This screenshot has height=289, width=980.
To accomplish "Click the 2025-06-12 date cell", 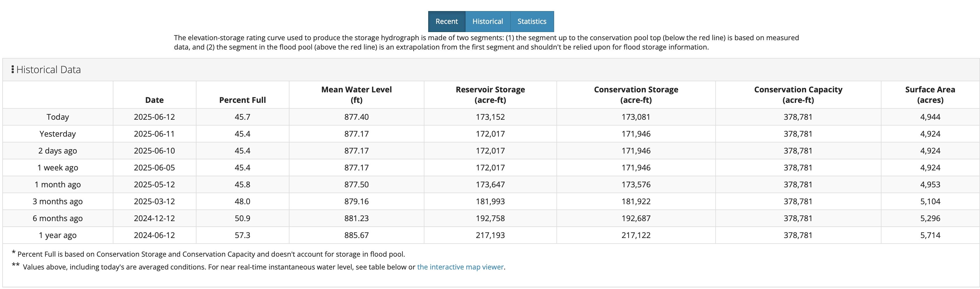I will (x=154, y=117).
